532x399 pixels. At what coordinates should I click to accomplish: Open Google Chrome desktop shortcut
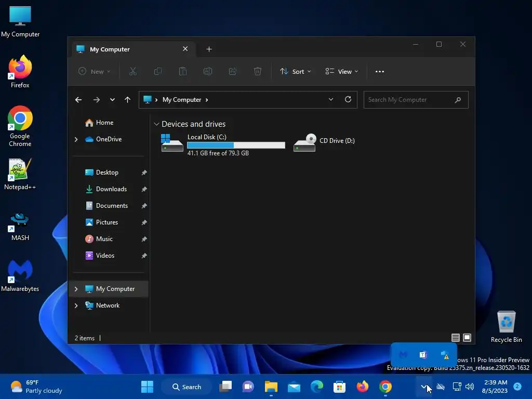coord(20,126)
